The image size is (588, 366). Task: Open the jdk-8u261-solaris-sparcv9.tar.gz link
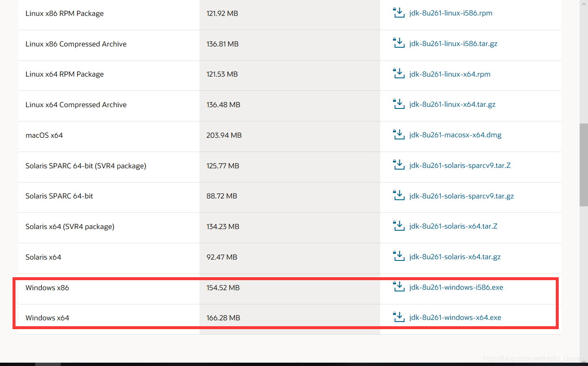pos(462,196)
